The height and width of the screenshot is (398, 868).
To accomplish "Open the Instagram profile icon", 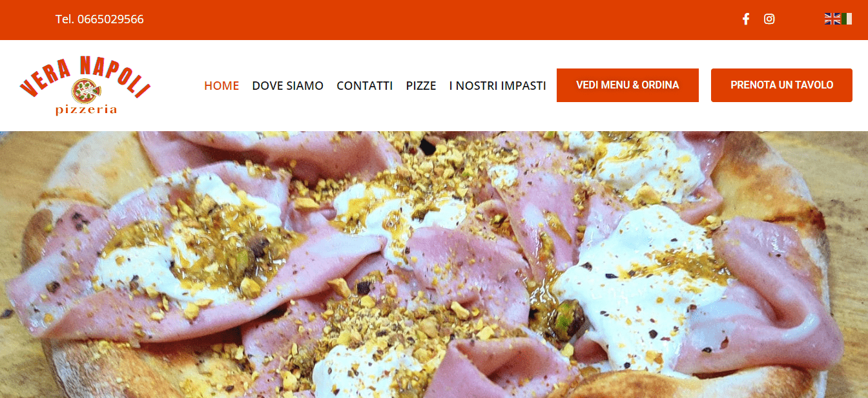I will pos(769,19).
